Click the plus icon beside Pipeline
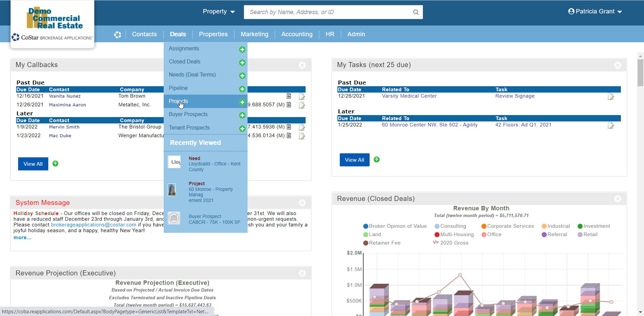This screenshot has height=316, width=644. click(242, 89)
